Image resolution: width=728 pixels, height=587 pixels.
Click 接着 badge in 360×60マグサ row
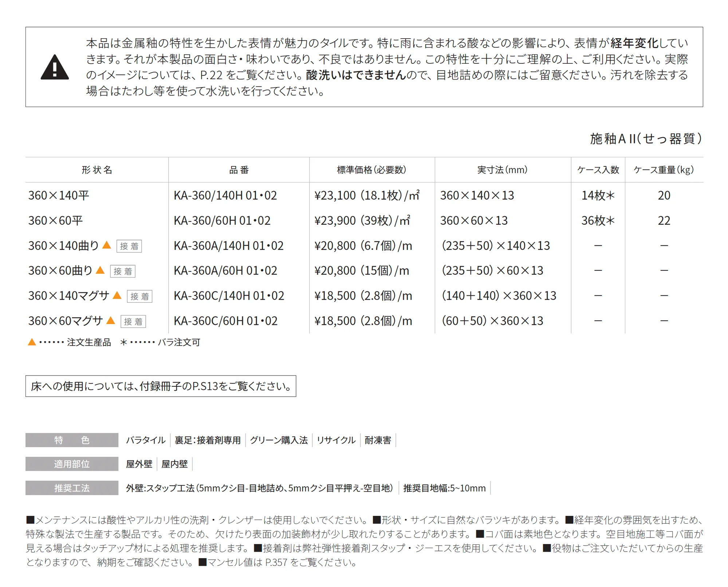coord(133,322)
